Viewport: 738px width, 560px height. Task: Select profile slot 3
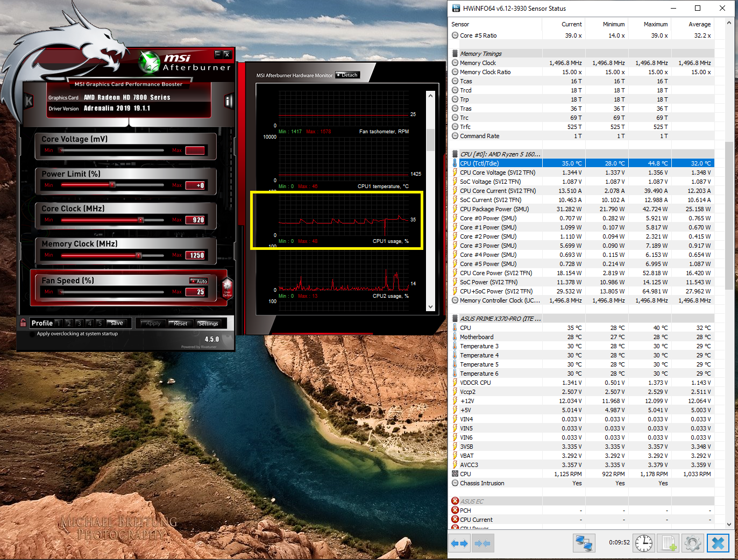coord(79,324)
